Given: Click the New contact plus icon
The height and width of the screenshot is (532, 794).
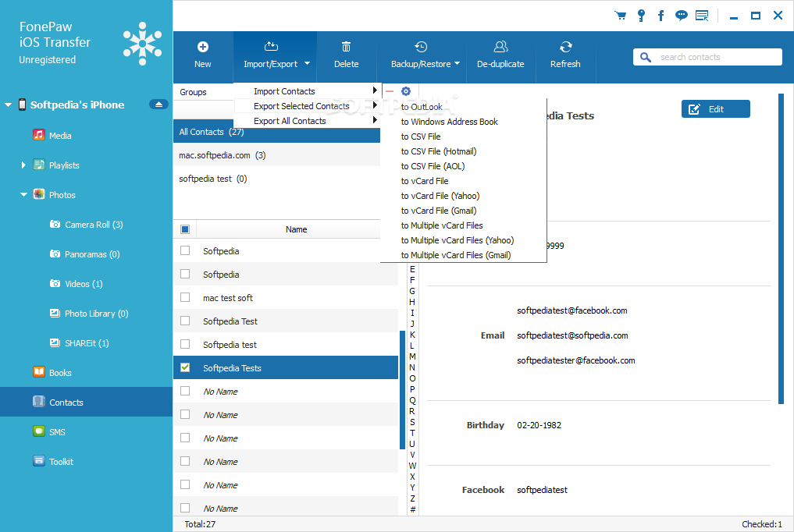Looking at the screenshot, I should pyautogui.click(x=202, y=47).
